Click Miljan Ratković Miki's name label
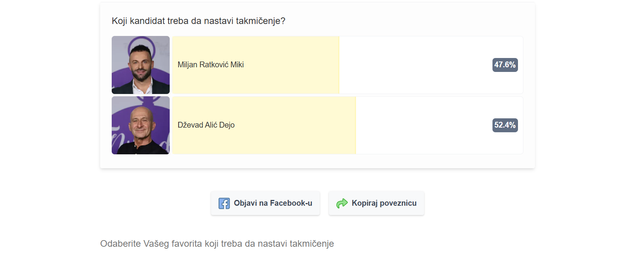The height and width of the screenshot is (256, 644). click(x=210, y=65)
